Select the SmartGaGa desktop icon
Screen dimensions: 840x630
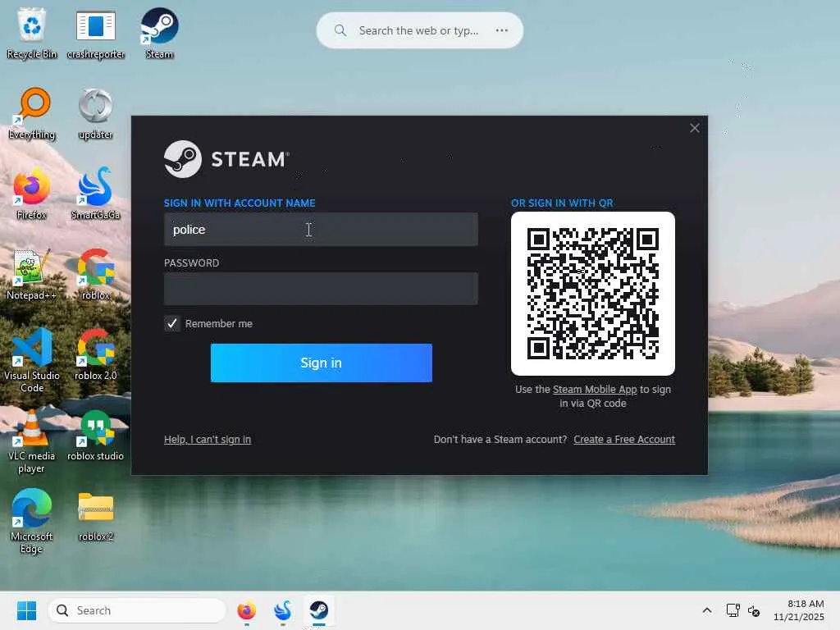click(96, 194)
